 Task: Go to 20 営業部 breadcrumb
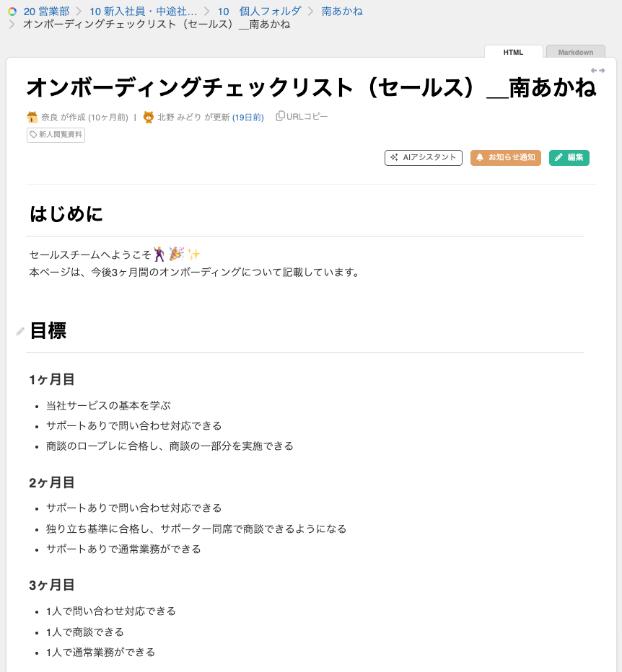pos(46,12)
